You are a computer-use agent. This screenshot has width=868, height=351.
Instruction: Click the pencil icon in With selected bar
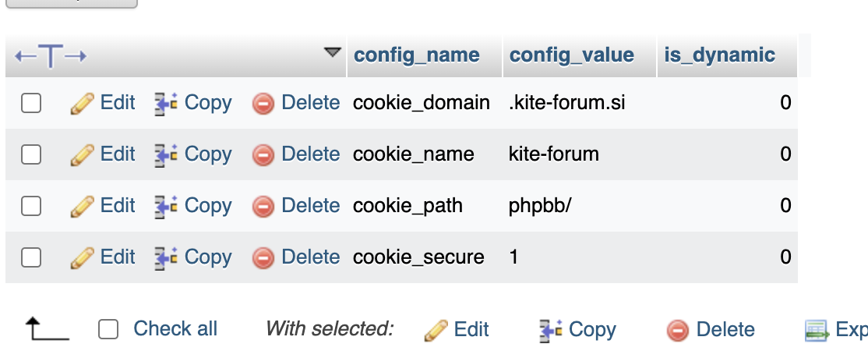click(436, 331)
